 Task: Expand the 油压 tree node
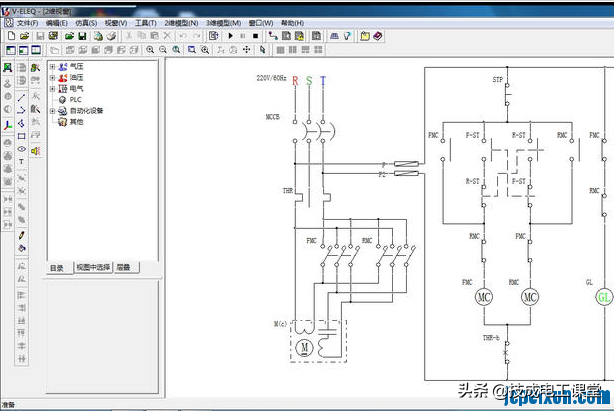52,78
